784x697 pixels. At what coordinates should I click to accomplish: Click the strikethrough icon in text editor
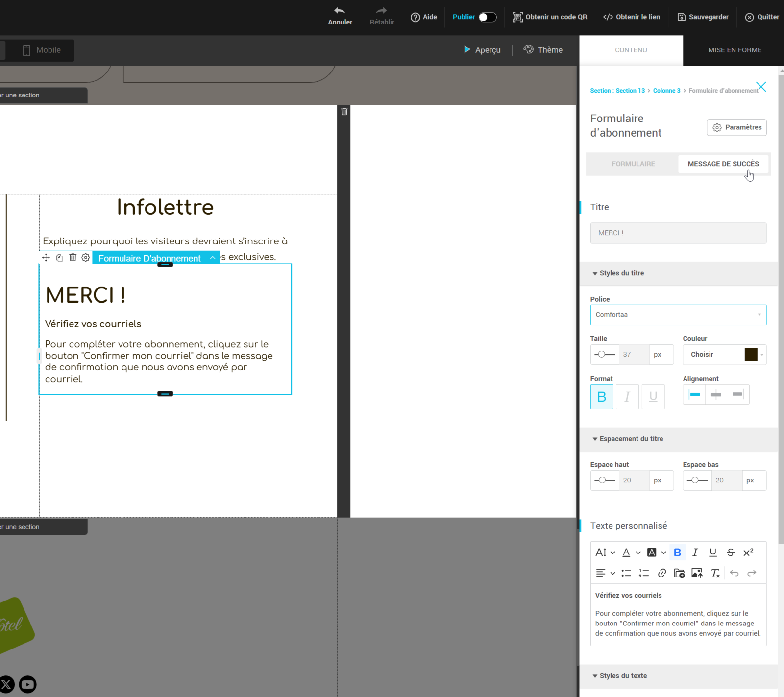(x=731, y=553)
